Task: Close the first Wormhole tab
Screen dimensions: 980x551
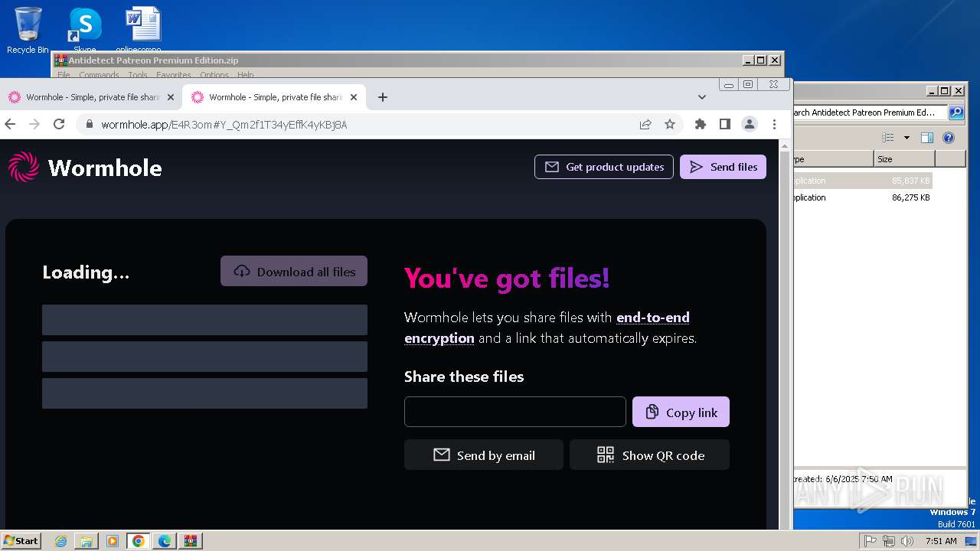Action: coord(171,97)
